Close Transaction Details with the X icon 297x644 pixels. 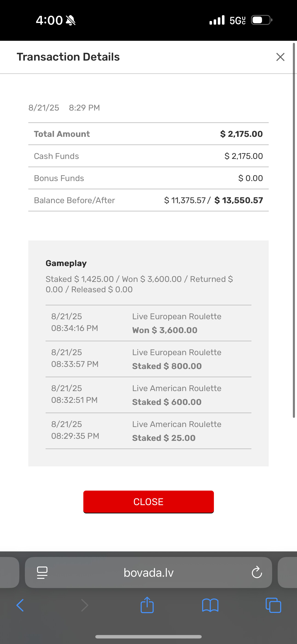(280, 57)
